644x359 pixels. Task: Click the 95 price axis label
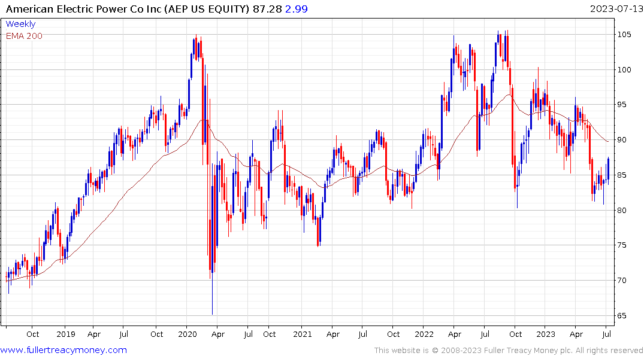point(622,105)
